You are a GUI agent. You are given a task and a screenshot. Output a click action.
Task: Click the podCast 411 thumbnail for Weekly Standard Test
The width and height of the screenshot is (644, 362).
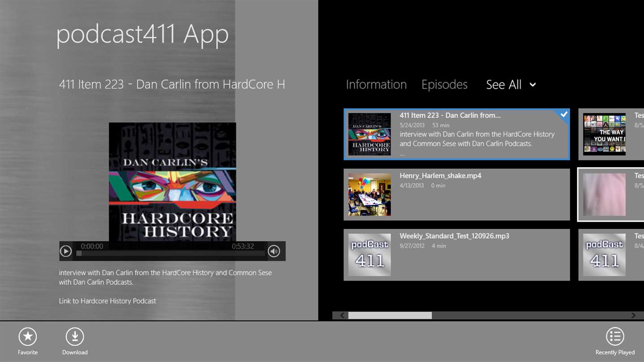tap(369, 255)
